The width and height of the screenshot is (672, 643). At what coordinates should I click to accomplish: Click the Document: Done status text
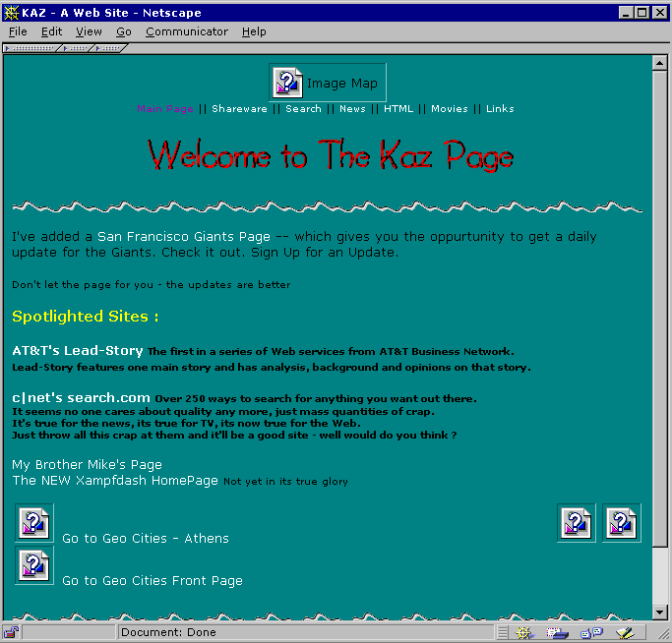tap(168, 632)
